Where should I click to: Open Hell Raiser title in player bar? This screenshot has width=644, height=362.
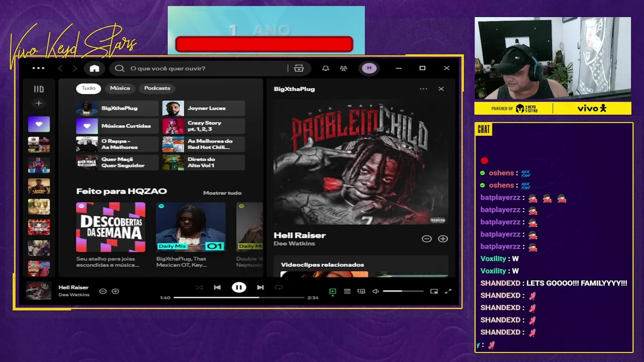tap(73, 288)
